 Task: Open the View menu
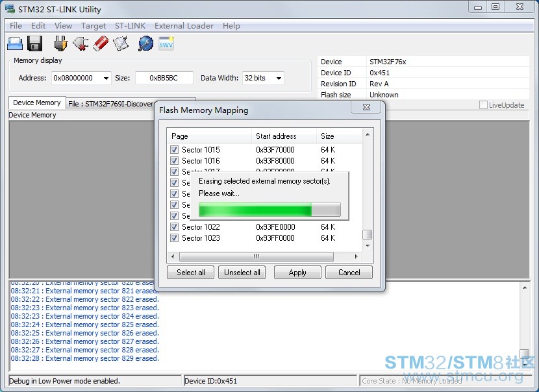(63, 26)
